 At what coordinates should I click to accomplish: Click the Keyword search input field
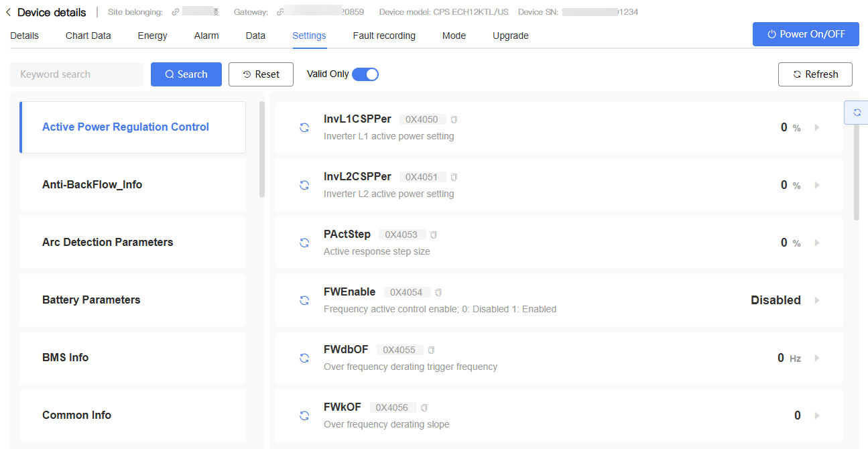click(x=77, y=74)
